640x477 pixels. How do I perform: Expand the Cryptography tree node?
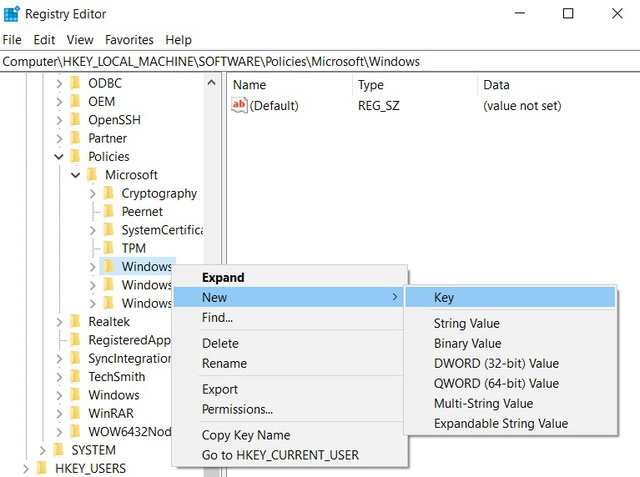point(93,193)
